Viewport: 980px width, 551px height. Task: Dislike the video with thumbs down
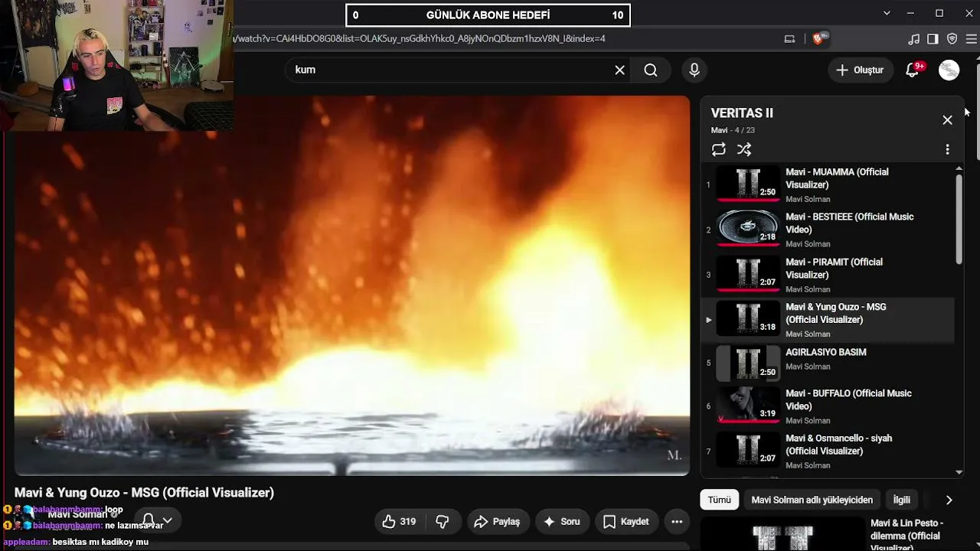click(442, 522)
